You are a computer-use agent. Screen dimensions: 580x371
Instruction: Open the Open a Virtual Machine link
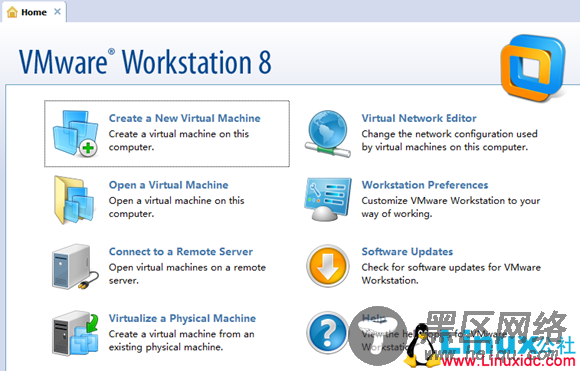point(168,185)
